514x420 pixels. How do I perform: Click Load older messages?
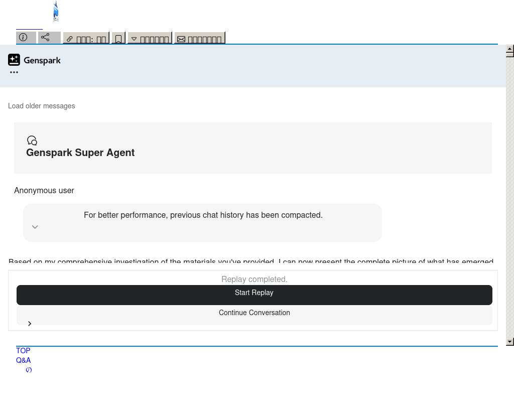42,106
